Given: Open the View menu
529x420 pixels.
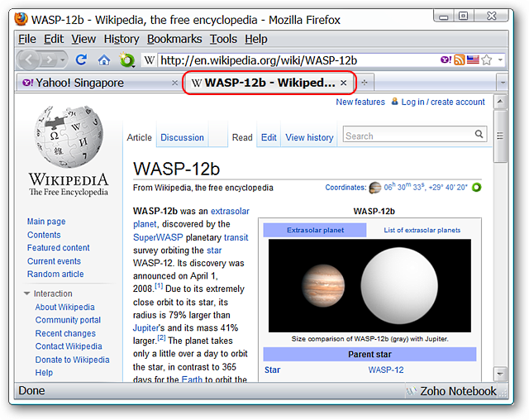Looking at the screenshot, I should point(83,39).
